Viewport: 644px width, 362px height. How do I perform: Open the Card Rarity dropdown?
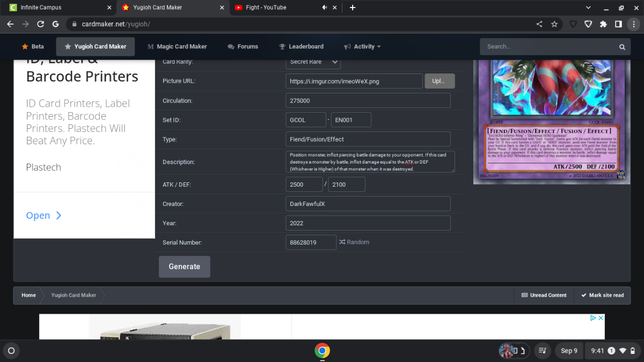tap(313, 62)
